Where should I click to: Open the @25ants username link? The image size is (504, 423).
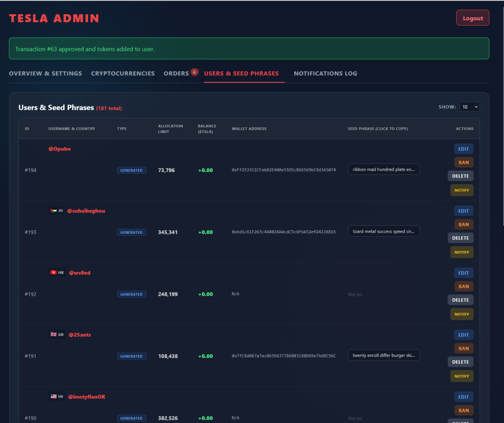[80, 335]
